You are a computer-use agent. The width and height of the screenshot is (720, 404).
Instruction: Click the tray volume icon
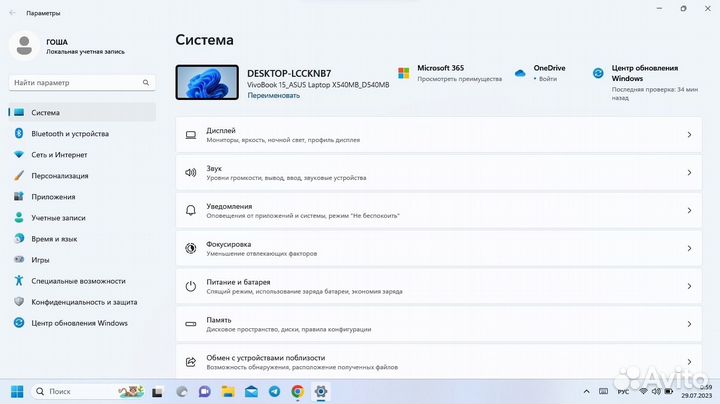click(656, 392)
